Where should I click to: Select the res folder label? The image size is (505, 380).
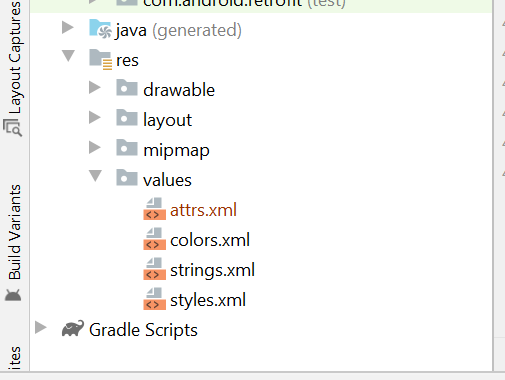pyautogui.click(x=127, y=61)
